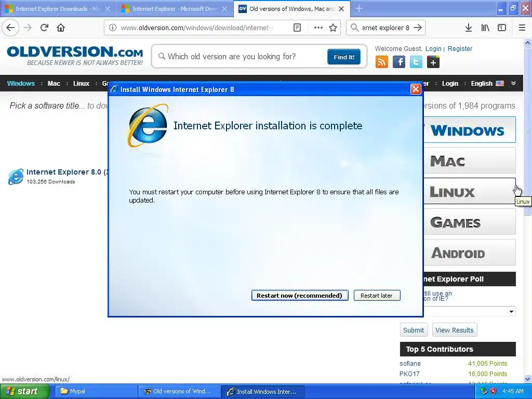
Task: Click the sofiane contributor name
Action: coord(410,363)
